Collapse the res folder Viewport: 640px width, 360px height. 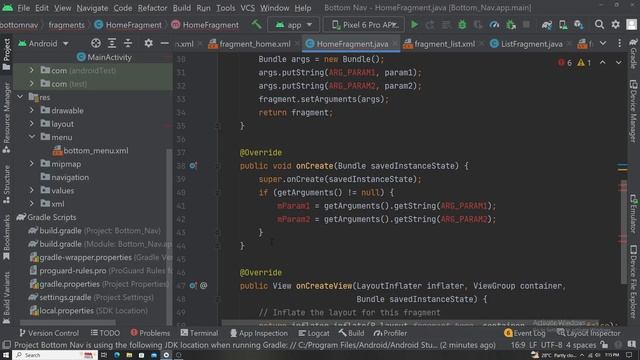click(20, 97)
